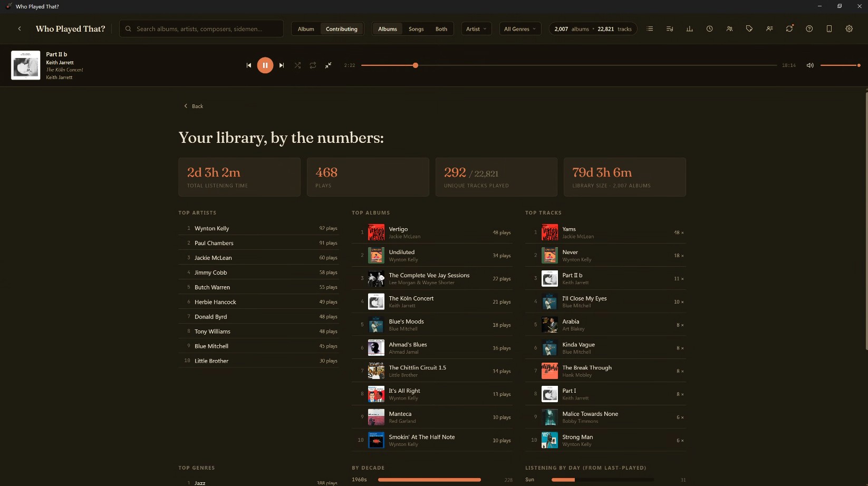Image resolution: width=868 pixels, height=486 pixels.
Task: Open the Artist sort dropdown
Action: click(477, 29)
